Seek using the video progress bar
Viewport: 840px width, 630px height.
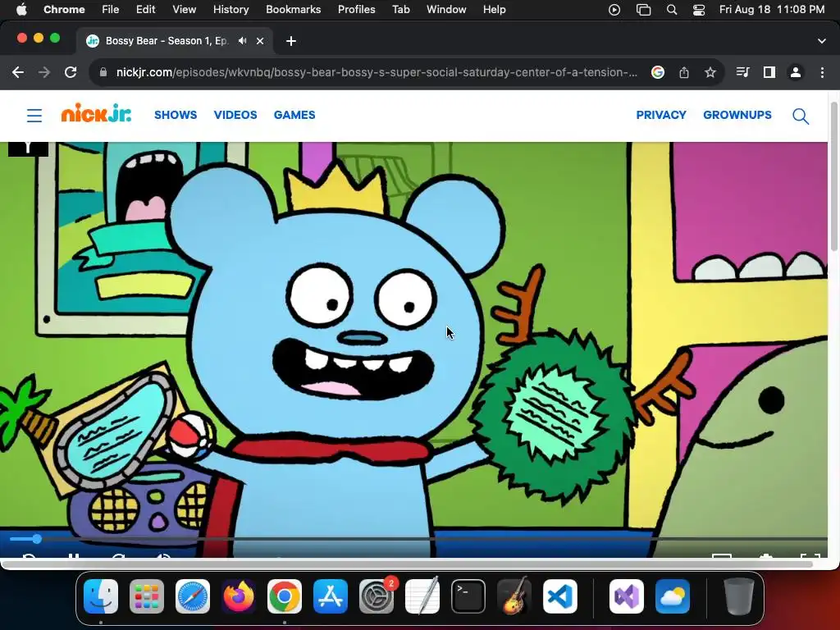pos(418,539)
